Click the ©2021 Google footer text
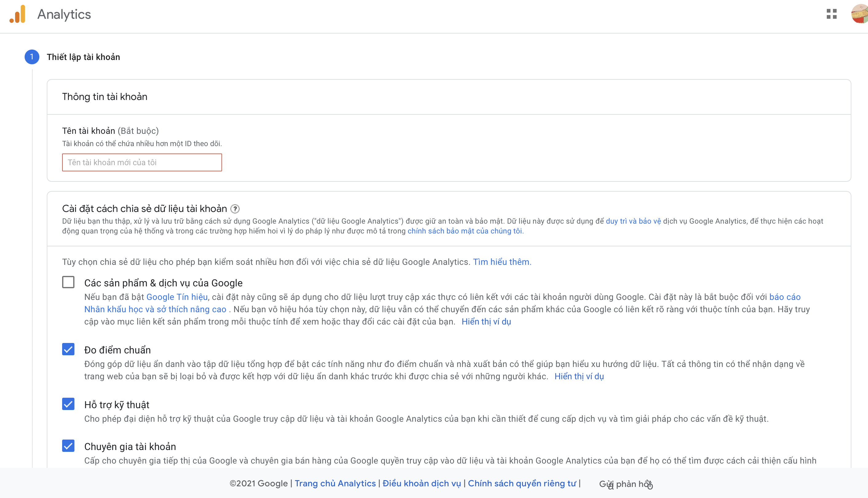 pyautogui.click(x=259, y=483)
